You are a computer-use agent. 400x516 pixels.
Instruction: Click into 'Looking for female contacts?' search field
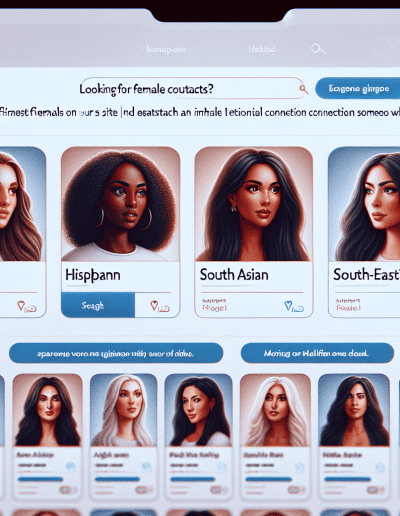tap(192, 89)
